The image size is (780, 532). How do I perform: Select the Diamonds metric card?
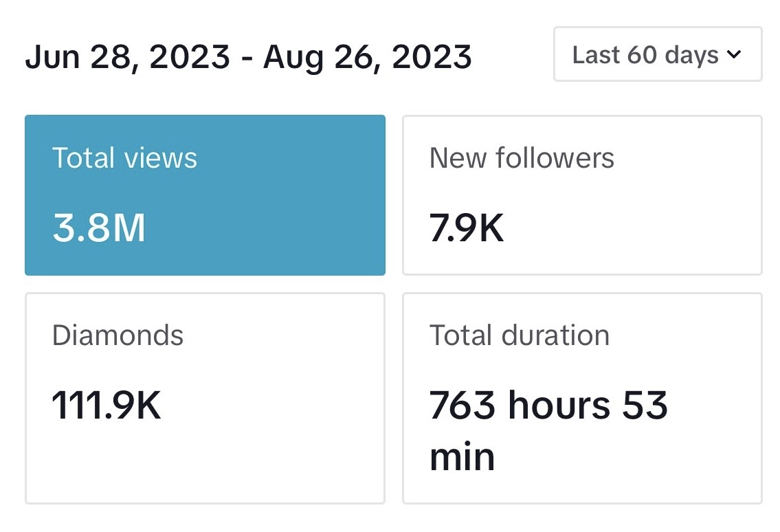click(x=205, y=398)
